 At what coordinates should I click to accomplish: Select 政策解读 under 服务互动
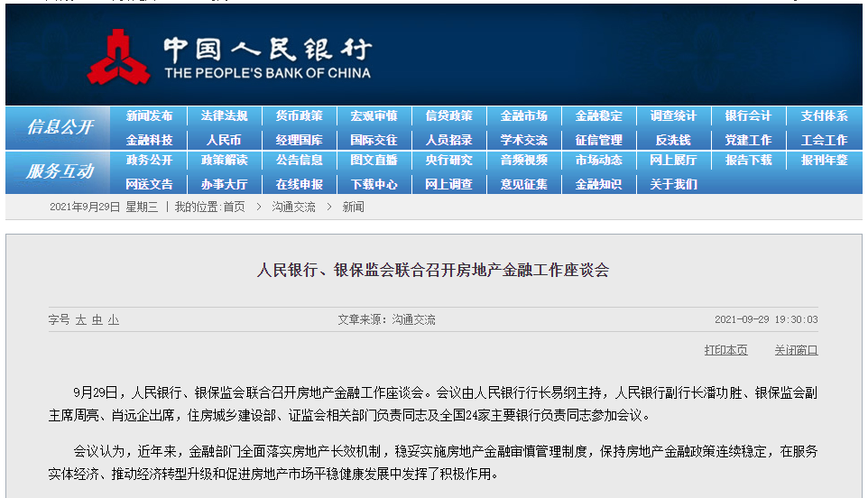(224, 161)
